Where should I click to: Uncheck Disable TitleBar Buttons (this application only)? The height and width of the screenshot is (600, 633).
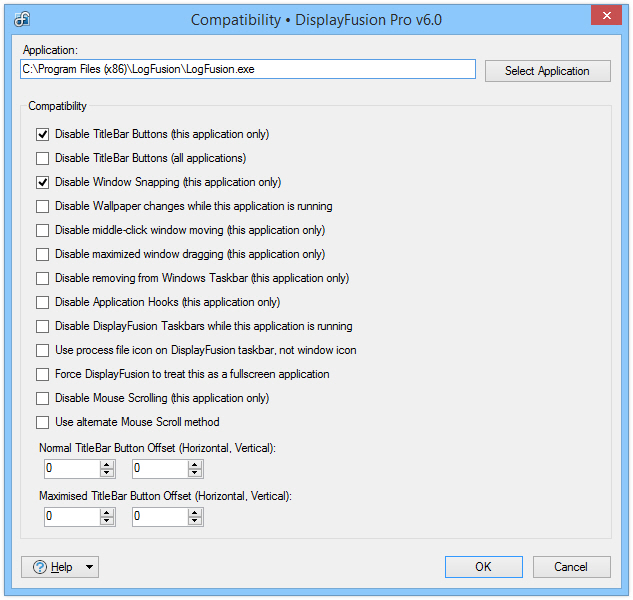click(x=42, y=134)
